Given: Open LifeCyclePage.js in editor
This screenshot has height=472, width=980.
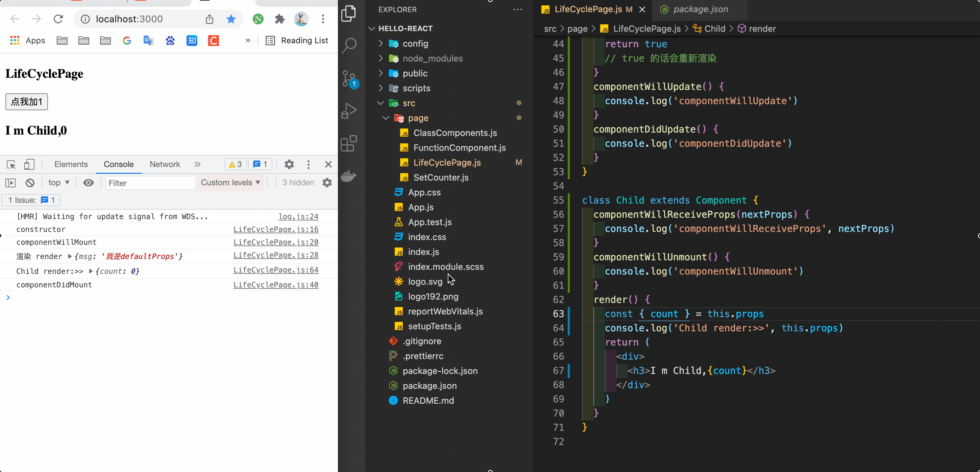Looking at the screenshot, I should click(447, 162).
